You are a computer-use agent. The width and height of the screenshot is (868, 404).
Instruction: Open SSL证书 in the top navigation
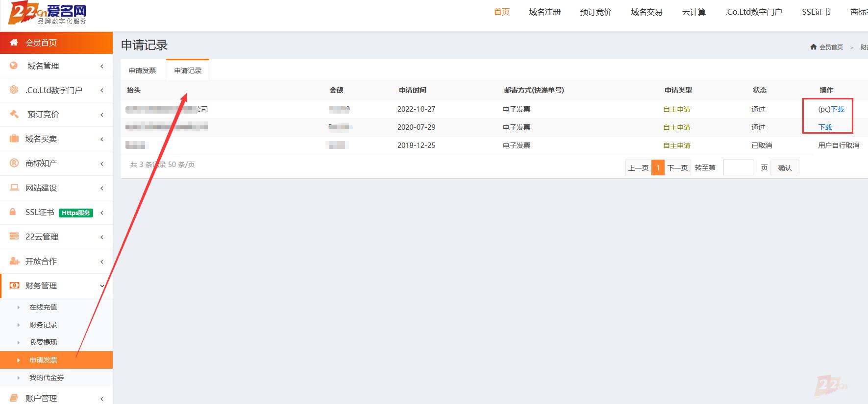pyautogui.click(x=816, y=12)
